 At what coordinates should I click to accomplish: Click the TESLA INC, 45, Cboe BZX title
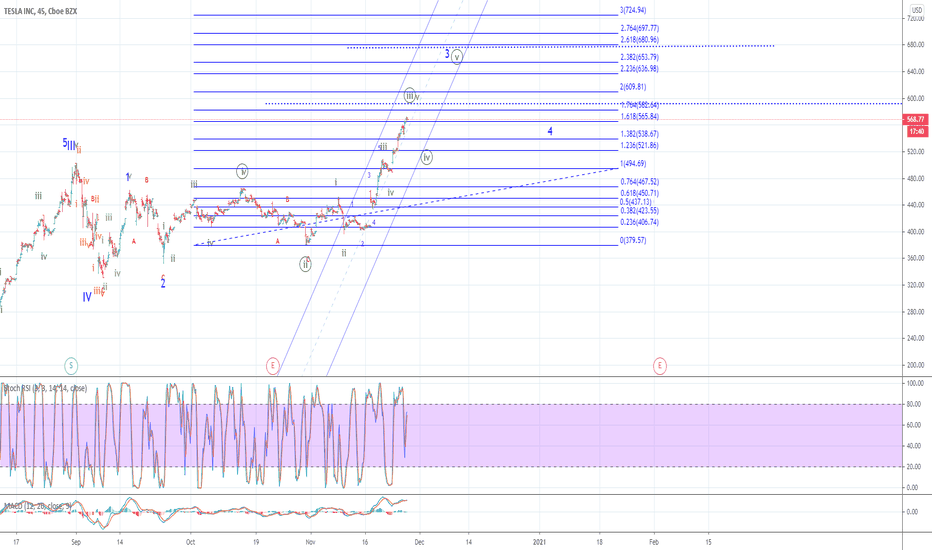pos(40,11)
